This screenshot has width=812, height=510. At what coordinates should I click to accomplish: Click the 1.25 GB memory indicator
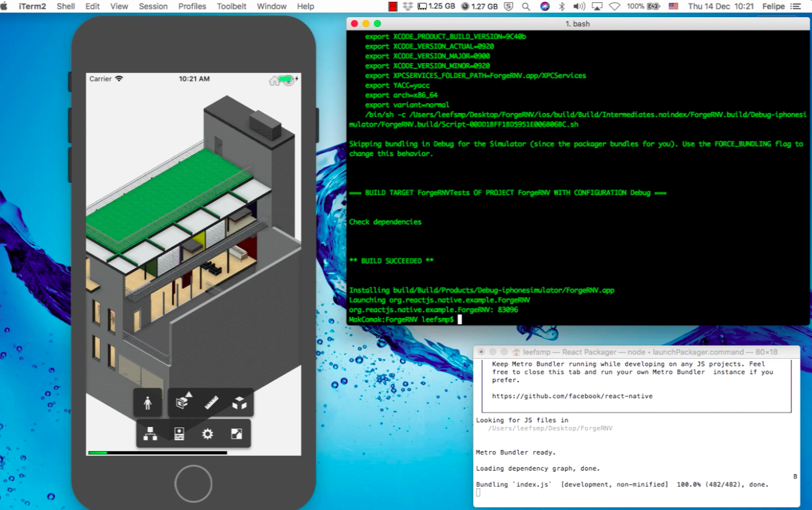point(437,6)
